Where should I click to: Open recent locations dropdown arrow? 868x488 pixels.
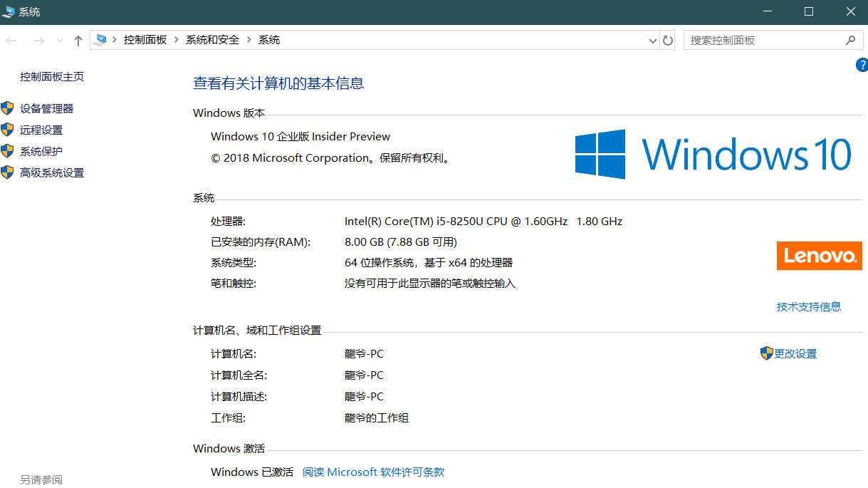pos(61,41)
